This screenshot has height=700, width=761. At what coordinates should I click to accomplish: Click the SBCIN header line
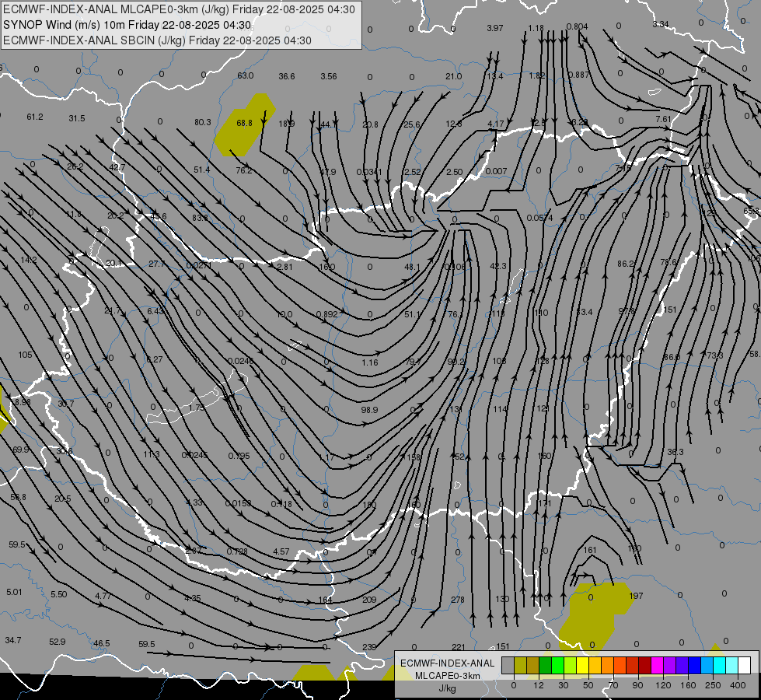click(x=157, y=40)
